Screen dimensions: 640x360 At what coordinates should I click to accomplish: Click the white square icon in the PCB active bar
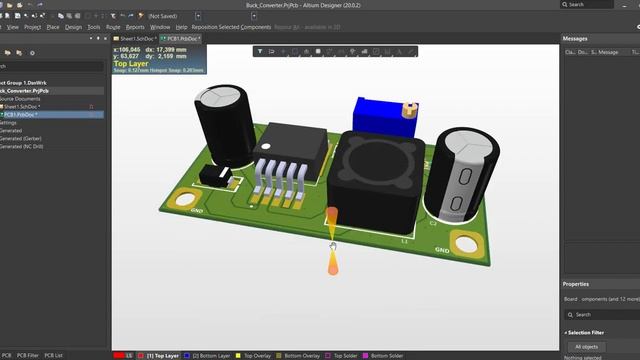point(318,51)
